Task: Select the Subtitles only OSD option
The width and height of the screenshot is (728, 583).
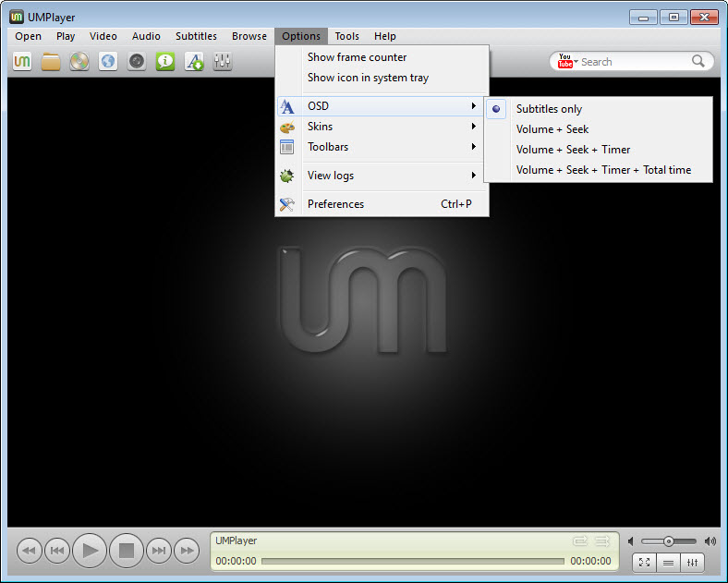Action: [x=549, y=109]
